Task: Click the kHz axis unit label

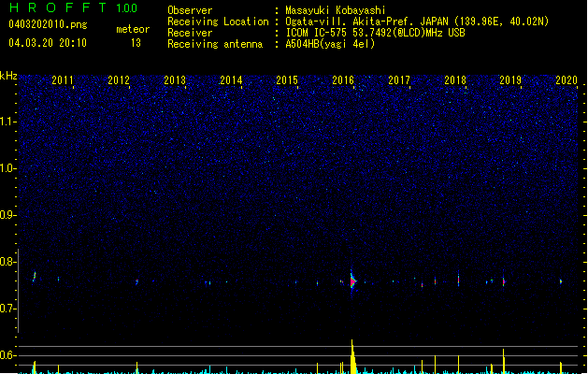Action: click(8, 76)
